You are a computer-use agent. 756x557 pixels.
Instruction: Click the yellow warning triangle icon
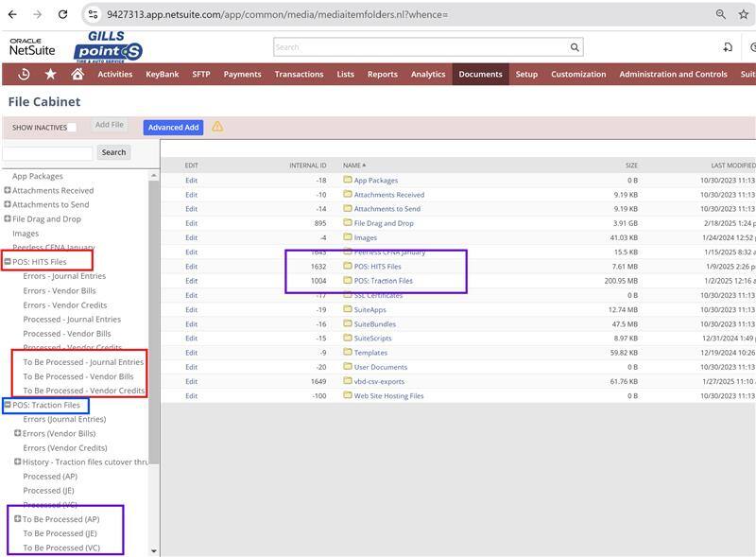click(217, 127)
